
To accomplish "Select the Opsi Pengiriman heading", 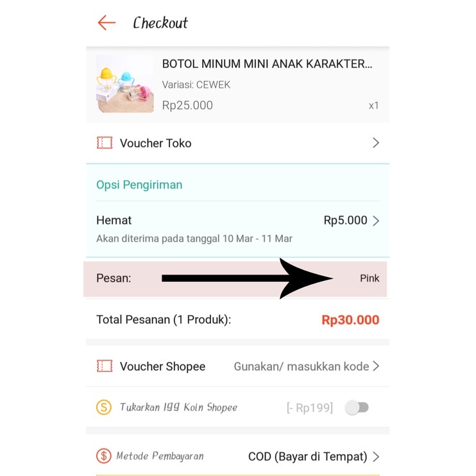I will click(139, 185).
